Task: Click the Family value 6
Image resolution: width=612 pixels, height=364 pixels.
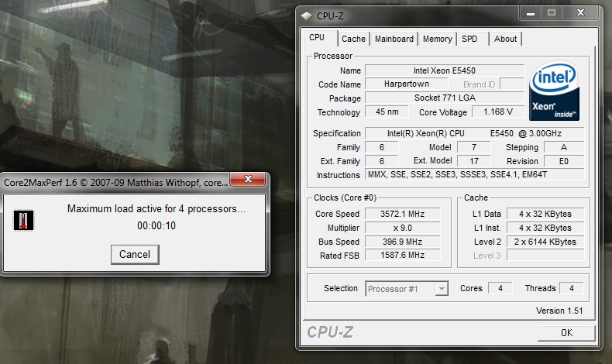Action: pos(382,147)
